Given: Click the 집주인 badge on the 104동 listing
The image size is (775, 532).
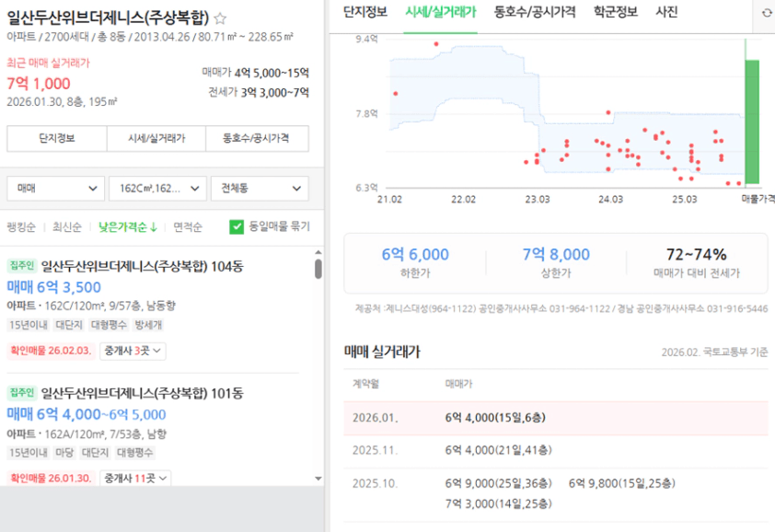Looking at the screenshot, I should click(x=21, y=266).
